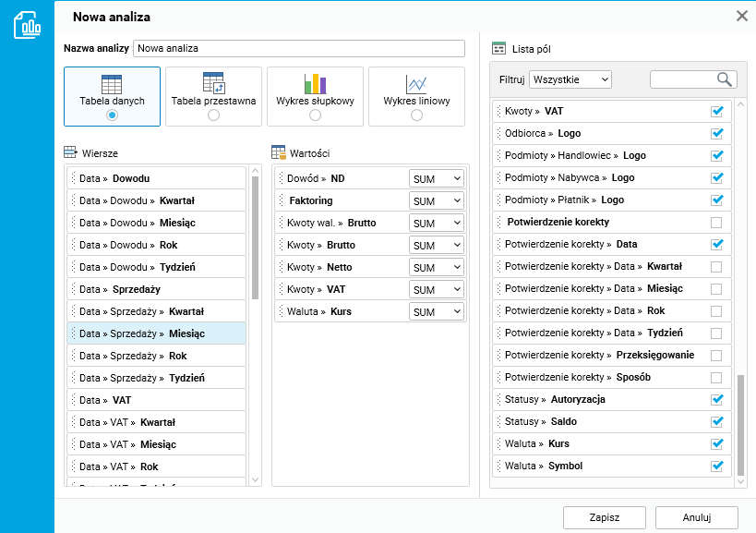Pick the Wykres słupkowy bar chart icon
Viewport: 756px width, 533px height.
click(x=315, y=84)
